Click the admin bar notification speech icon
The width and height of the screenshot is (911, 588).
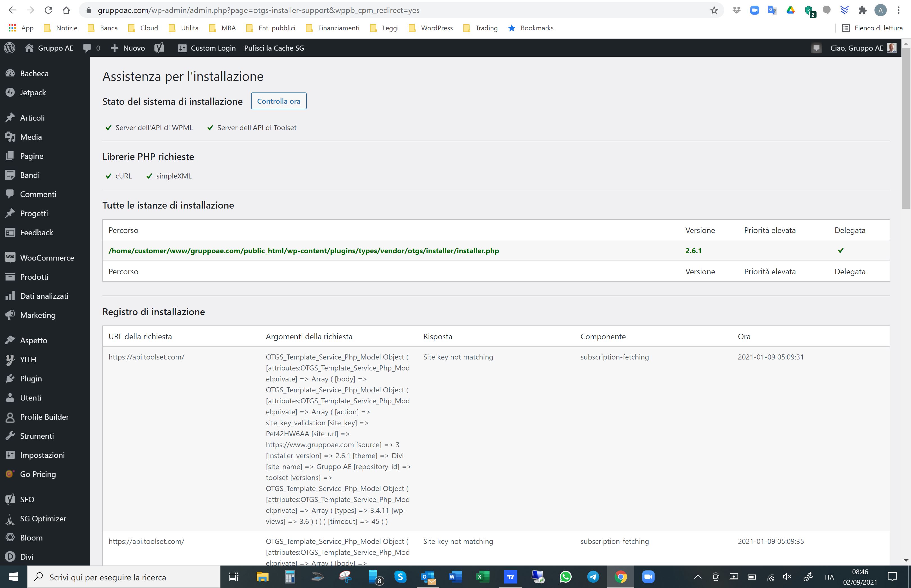point(816,48)
